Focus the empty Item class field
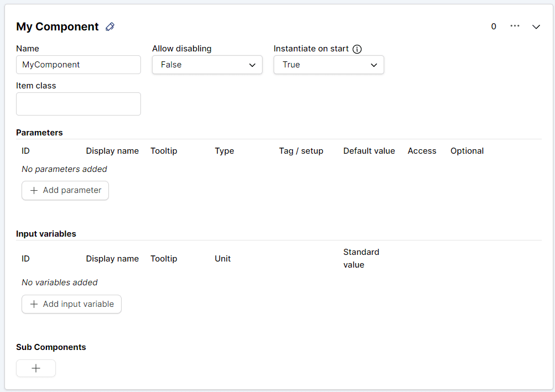 click(78, 104)
